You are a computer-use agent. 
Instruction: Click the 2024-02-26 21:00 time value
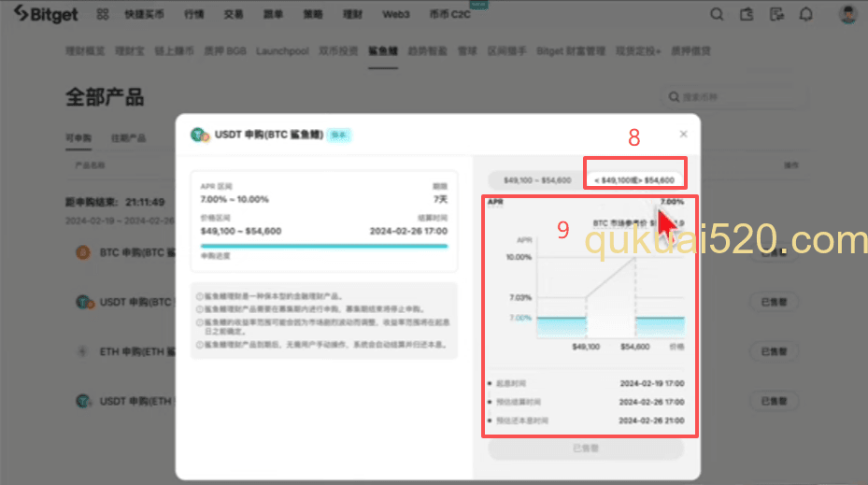(651, 421)
